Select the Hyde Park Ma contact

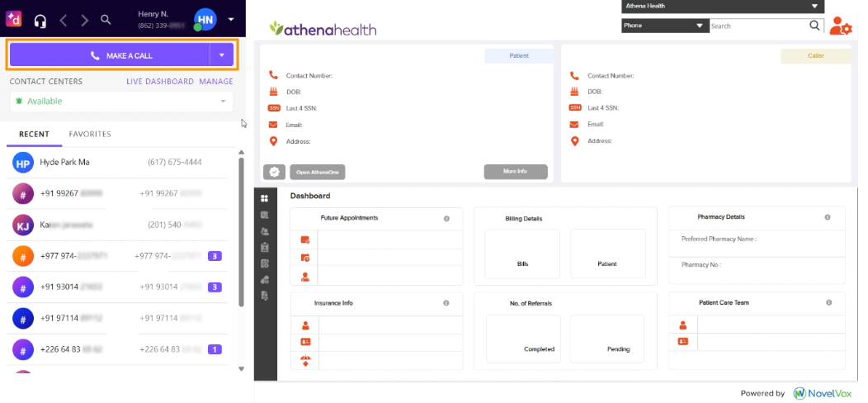117,163
